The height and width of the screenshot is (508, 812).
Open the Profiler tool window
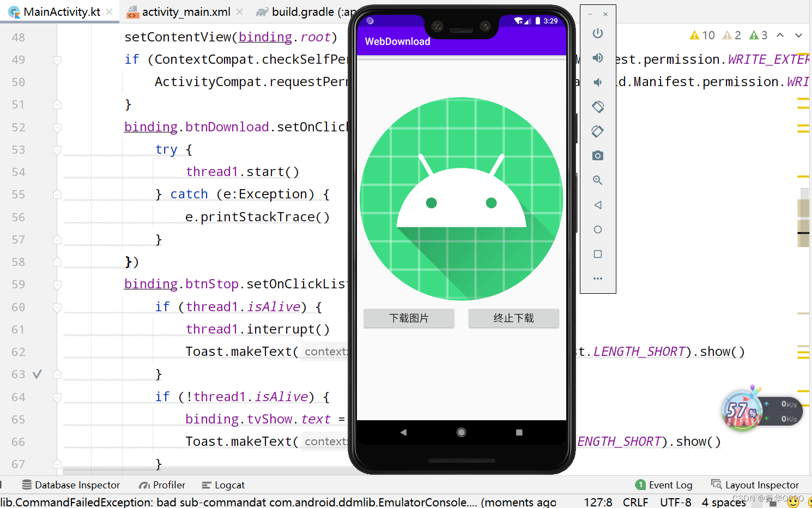point(162,485)
